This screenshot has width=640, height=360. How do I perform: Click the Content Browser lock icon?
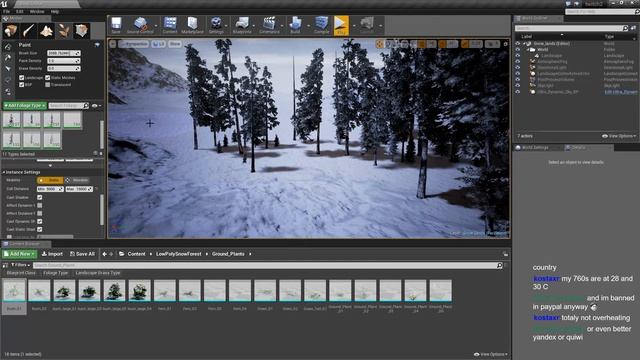505,254
